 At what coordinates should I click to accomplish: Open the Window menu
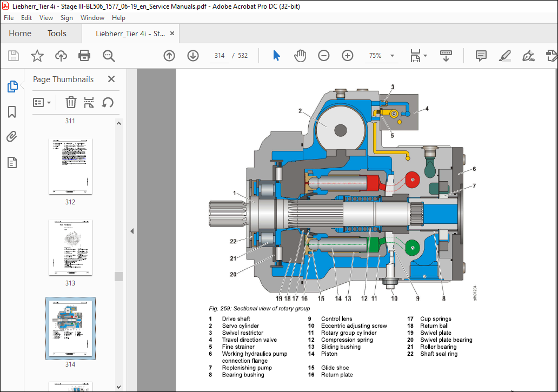tap(92, 18)
